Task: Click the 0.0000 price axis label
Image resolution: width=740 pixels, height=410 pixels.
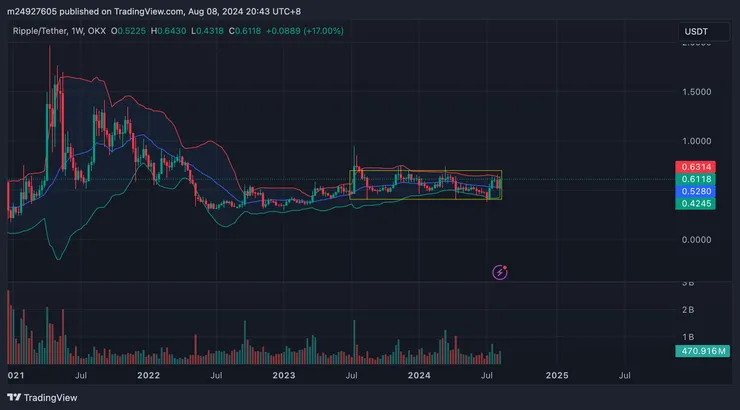Action: [696, 240]
